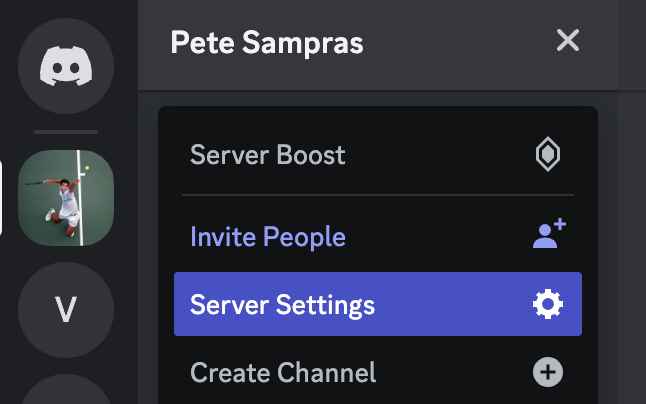Screen dimensions: 646x404
Task: Open the partially visible server below V
Action: pyautogui.click(x=66, y=390)
